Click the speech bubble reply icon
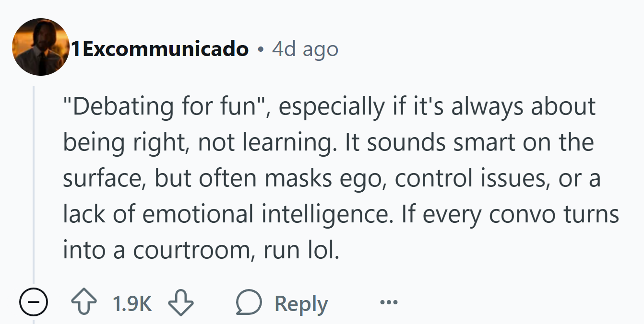Viewport: 644px width, 324px height. click(249, 303)
